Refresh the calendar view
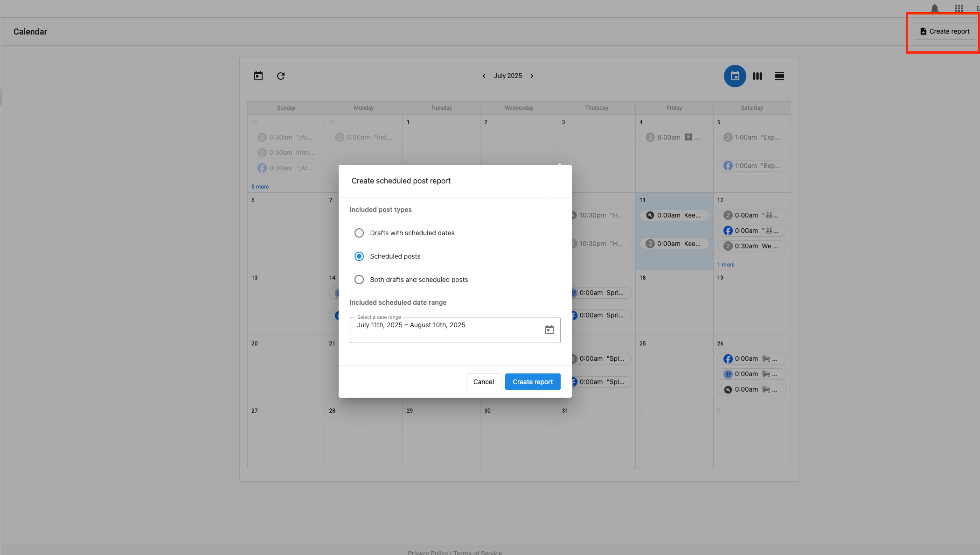Image resolution: width=980 pixels, height=555 pixels. [281, 76]
